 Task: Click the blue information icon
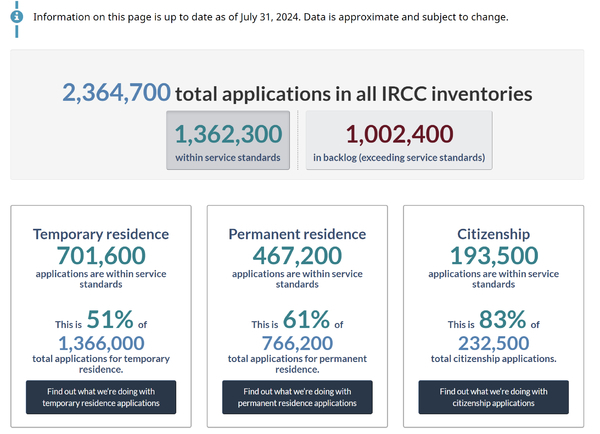tap(16, 17)
